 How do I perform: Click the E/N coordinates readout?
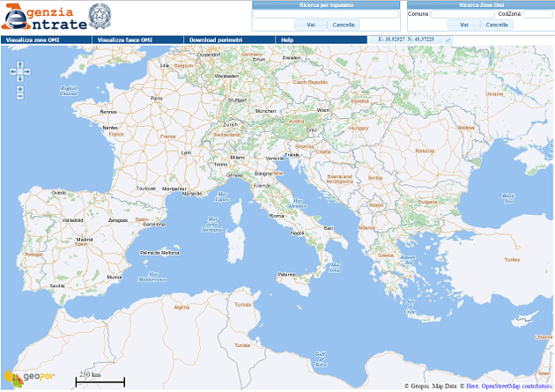pyautogui.click(x=406, y=40)
